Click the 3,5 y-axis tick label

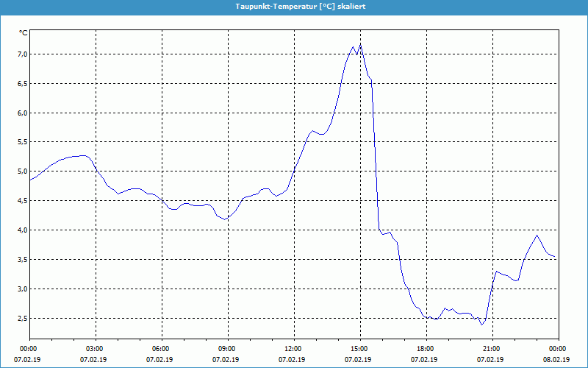click(21, 260)
